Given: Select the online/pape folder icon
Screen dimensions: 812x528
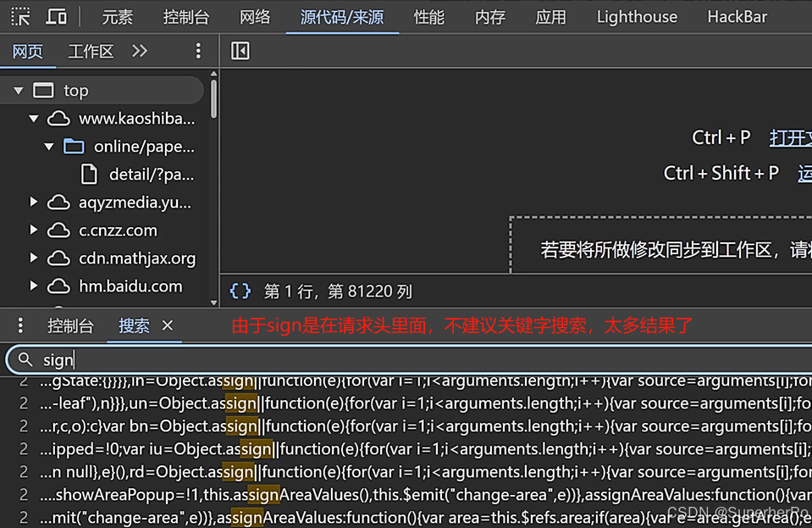Looking at the screenshot, I should coord(74,147).
